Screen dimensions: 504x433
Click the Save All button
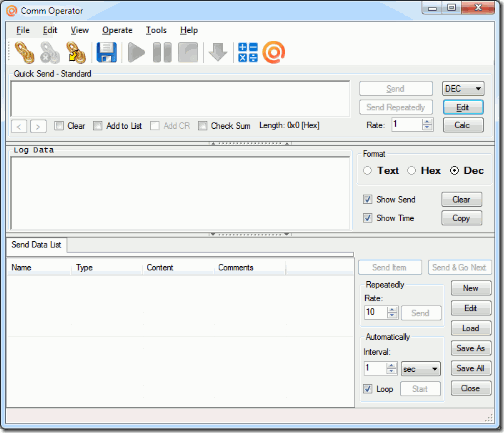pos(471,368)
